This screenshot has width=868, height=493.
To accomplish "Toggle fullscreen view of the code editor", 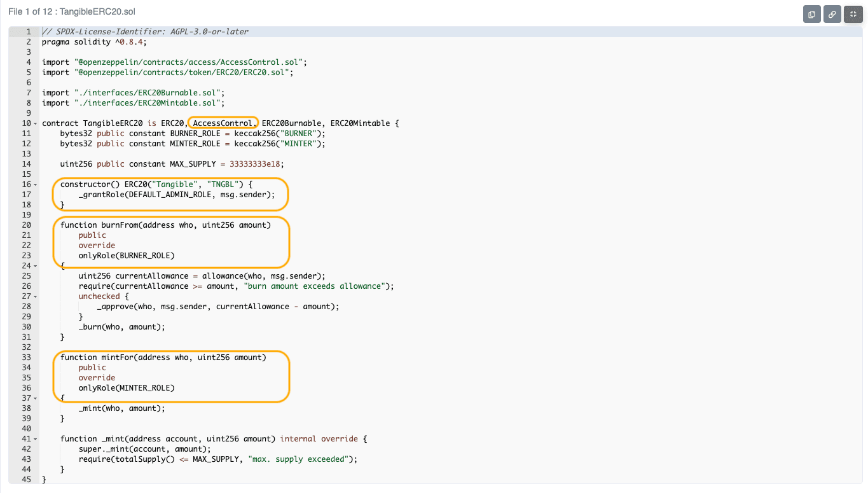I will (852, 14).
